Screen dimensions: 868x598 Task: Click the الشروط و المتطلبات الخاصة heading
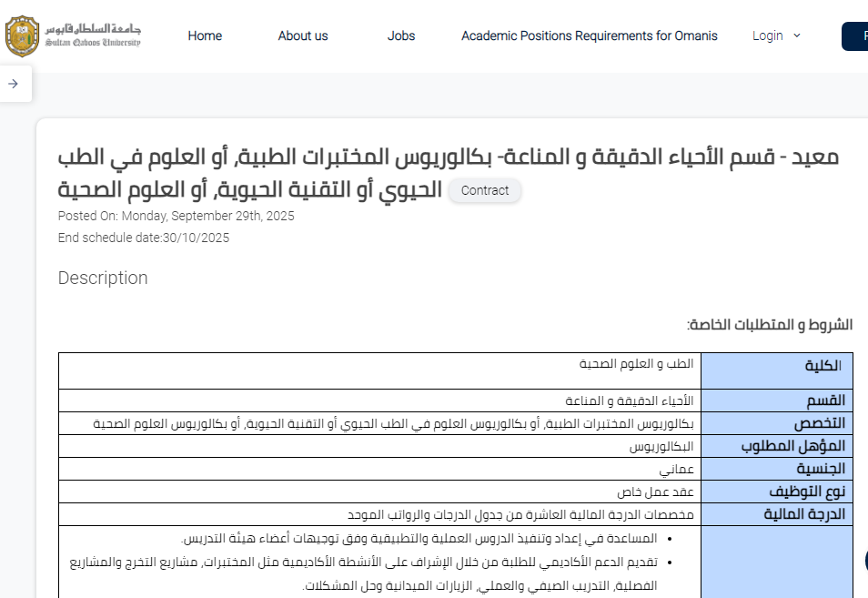click(769, 324)
